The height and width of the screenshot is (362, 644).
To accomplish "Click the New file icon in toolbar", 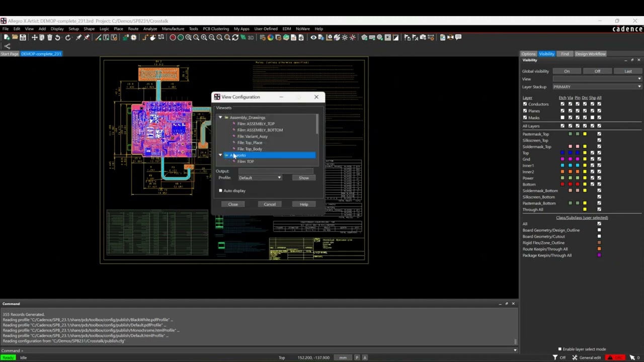I will tap(7, 37).
